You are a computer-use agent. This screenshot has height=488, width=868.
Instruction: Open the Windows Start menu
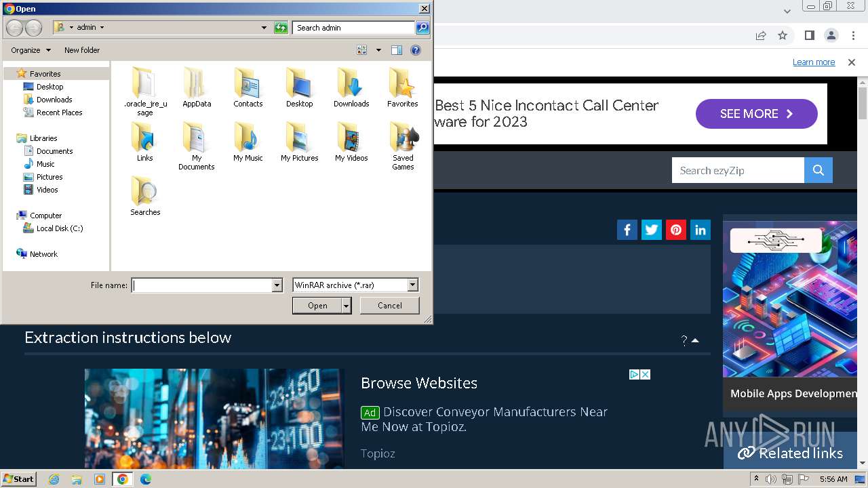click(18, 479)
